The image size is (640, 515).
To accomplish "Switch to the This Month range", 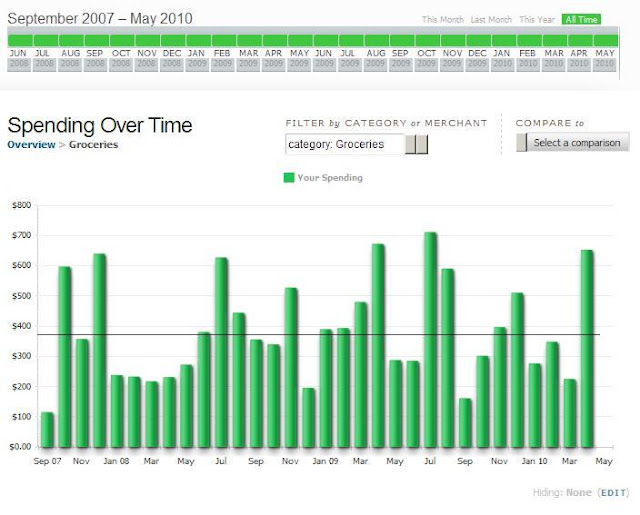I will [x=442, y=20].
